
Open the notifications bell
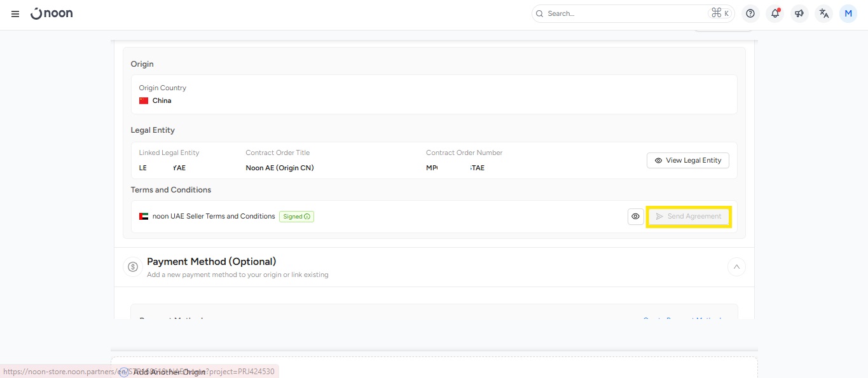click(775, 13)
